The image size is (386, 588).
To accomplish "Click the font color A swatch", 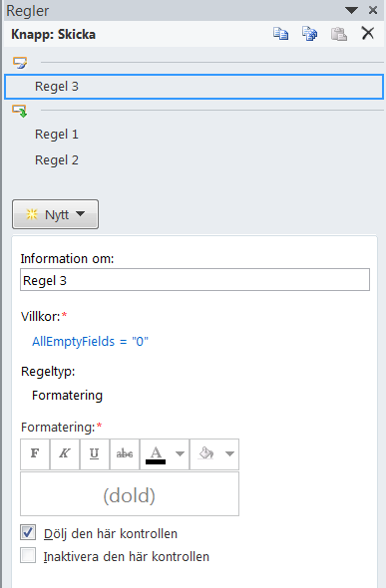I will [x=156, y=454].
